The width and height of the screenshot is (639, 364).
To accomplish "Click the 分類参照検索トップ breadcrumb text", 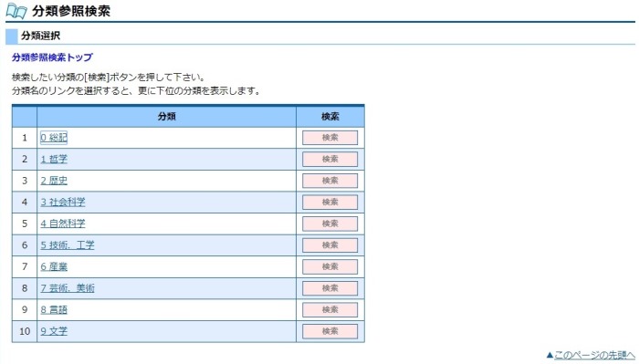I will coord(52,57).
